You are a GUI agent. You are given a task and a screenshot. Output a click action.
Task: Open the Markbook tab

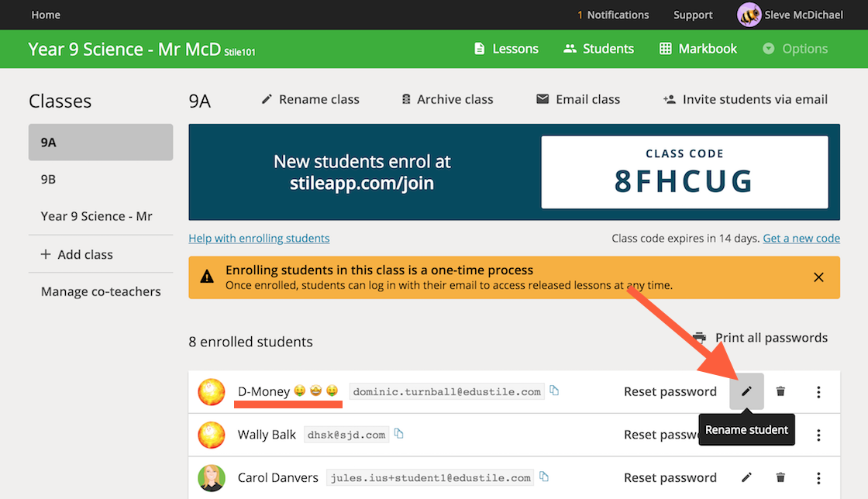[698, 49]
